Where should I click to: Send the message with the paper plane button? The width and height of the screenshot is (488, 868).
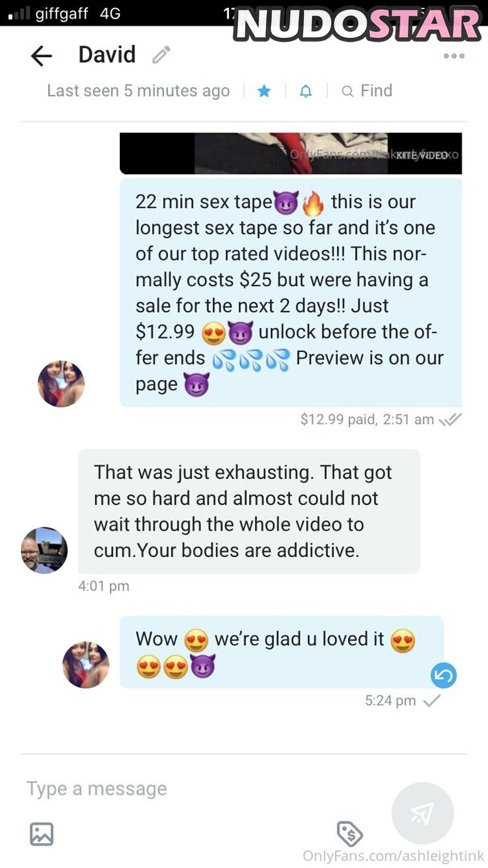423,813
